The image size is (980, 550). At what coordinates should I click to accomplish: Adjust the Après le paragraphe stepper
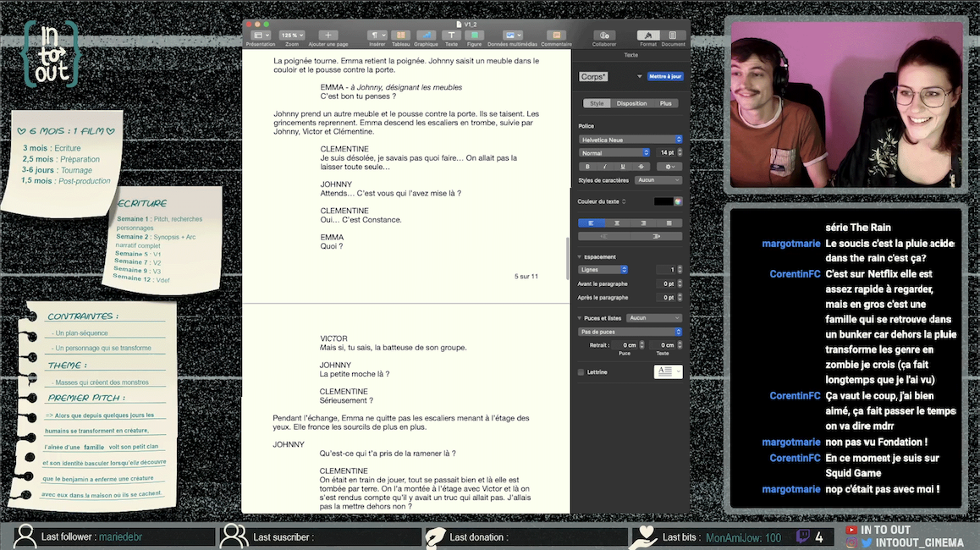click(x=680, y=298)
